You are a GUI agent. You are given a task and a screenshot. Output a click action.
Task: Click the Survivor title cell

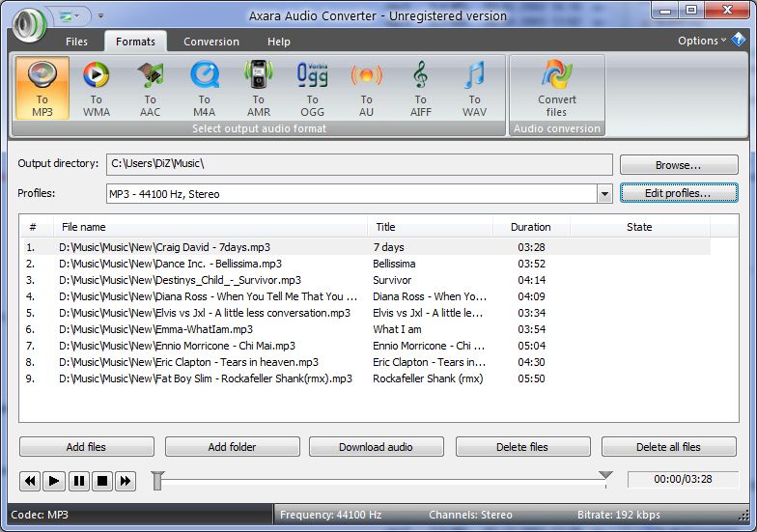tap(392, 280)
